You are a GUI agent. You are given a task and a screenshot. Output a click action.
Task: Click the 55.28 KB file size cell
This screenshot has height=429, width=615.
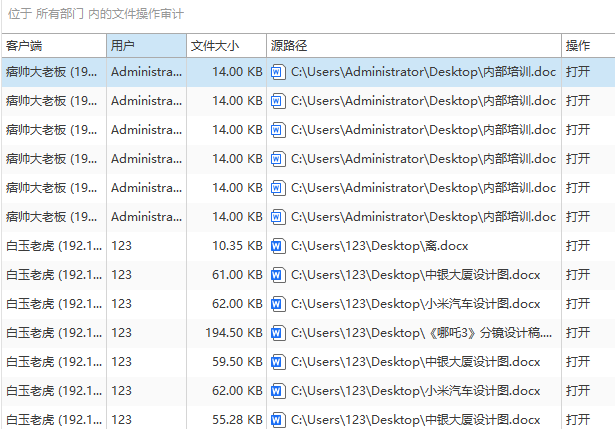tap(237, 420)
